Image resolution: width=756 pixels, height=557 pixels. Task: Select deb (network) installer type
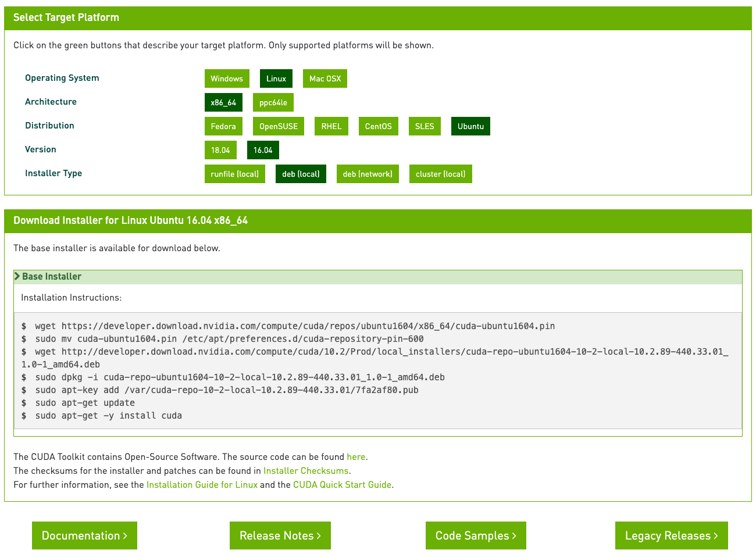(368, 174)
